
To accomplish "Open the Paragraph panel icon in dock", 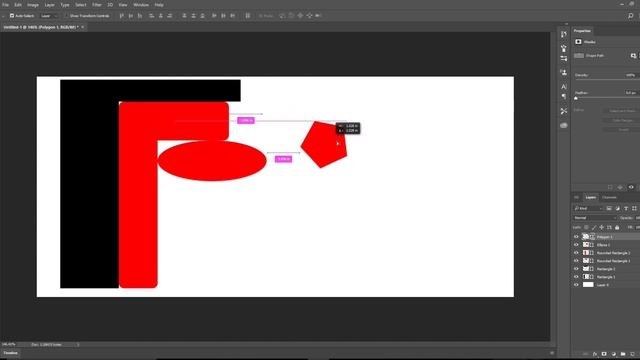I will pos(564,96).
